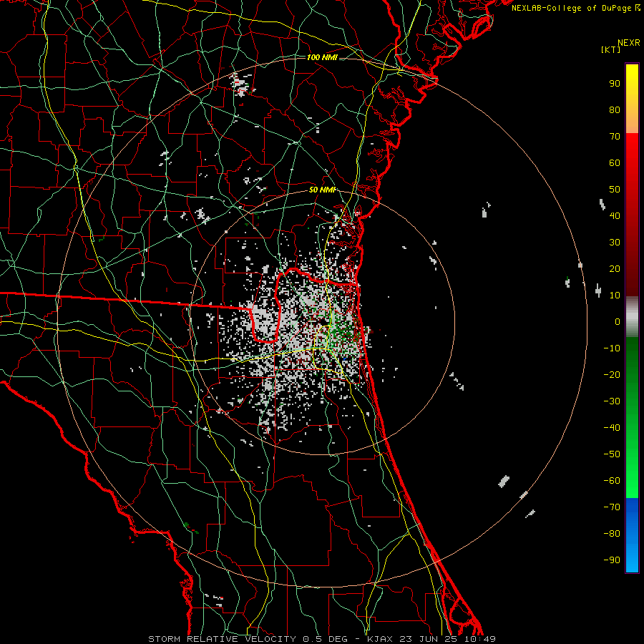Click the gray zero-velocity band of color bar
The width and height of the screenshot is (644, 644).
632,317
